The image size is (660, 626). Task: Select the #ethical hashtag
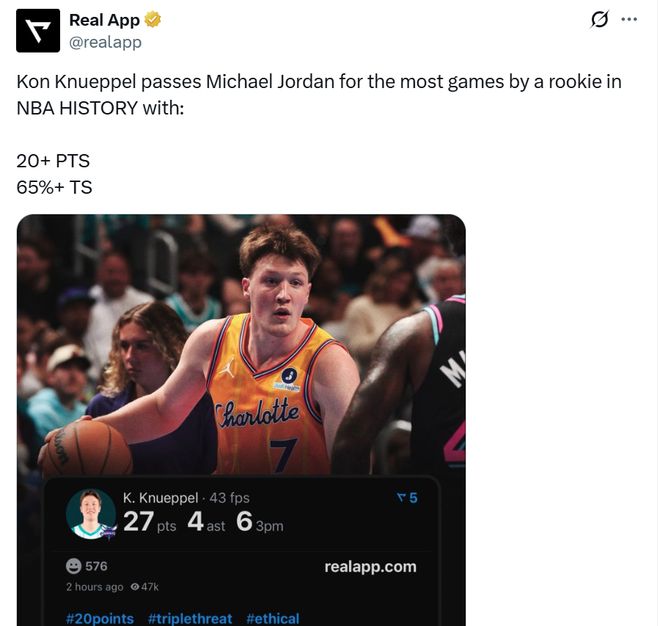click(x=272, y=618)
